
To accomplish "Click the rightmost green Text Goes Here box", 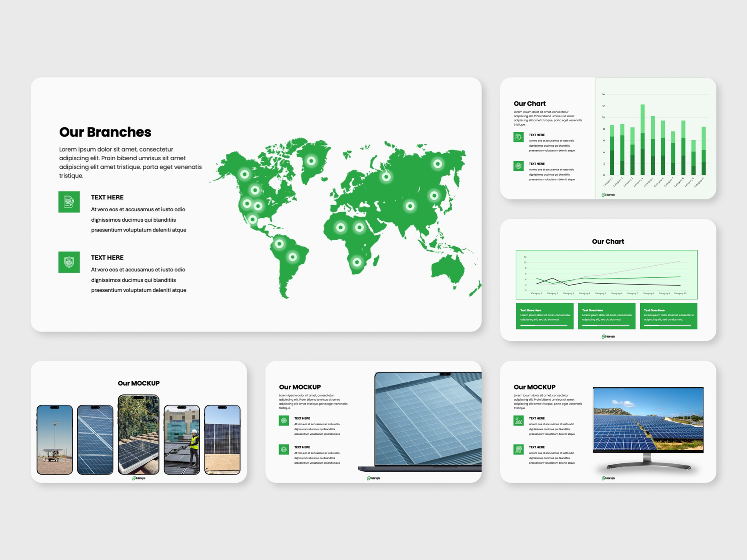I will tap(669, 316).
